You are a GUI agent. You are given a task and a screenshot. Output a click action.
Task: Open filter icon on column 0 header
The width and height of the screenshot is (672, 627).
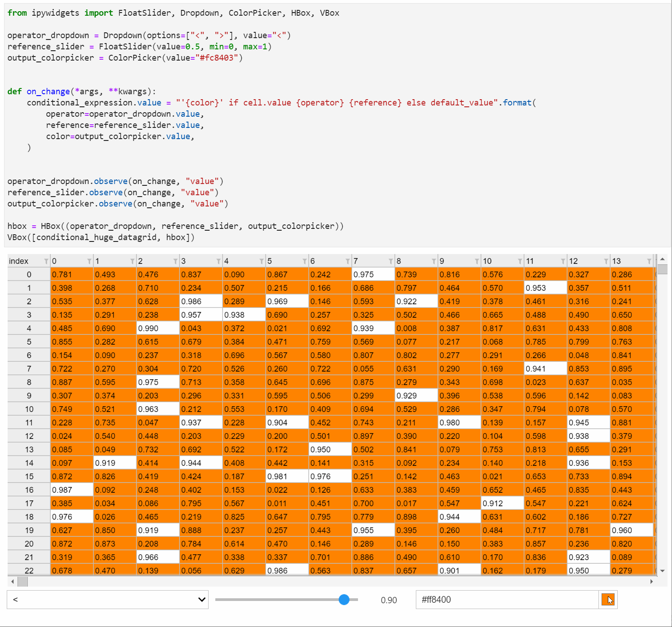coord(89,261)
